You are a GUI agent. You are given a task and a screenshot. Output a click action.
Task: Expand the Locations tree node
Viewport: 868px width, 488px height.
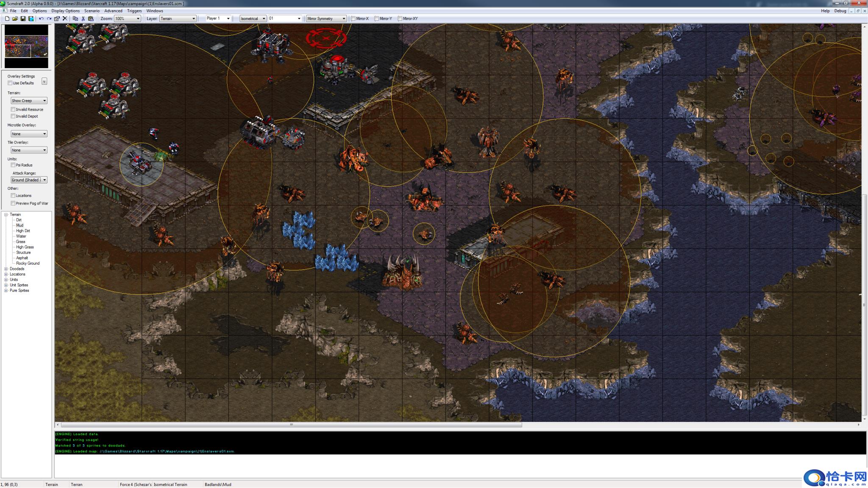pyautogui.click(x=6, y=274)
